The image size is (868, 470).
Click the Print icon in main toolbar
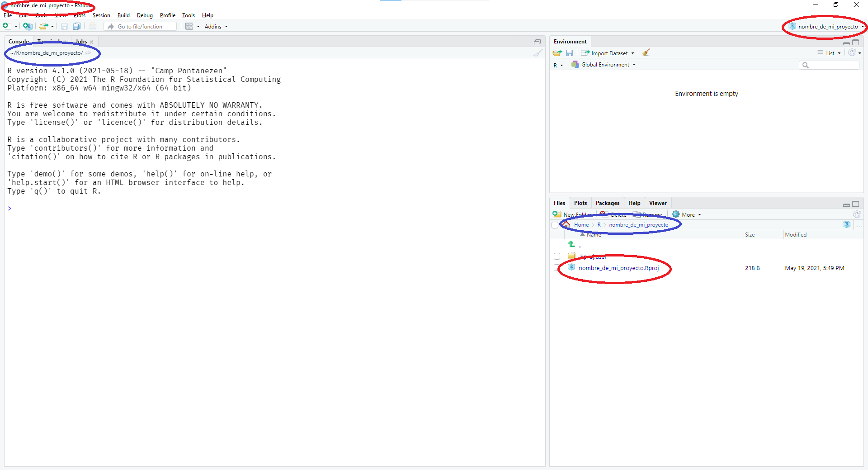[x=93, y=26]
